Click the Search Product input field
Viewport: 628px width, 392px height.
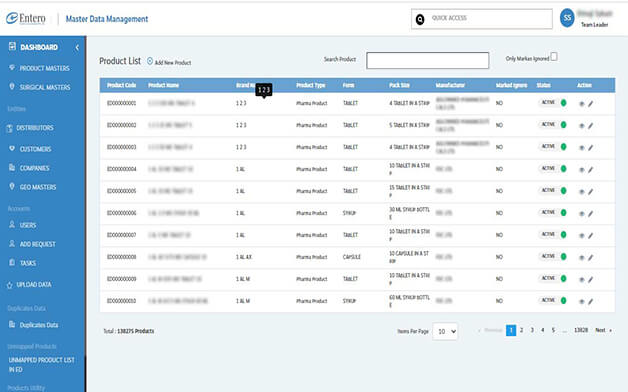(x=427, y=60)
